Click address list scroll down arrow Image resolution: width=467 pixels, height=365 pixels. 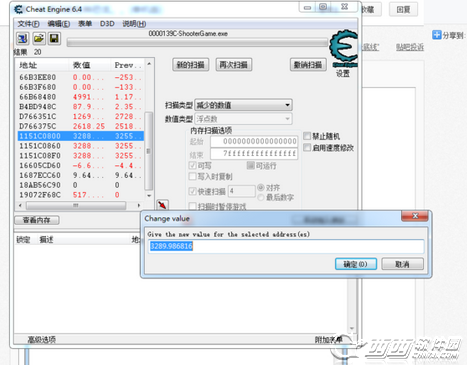click(149, 195)
